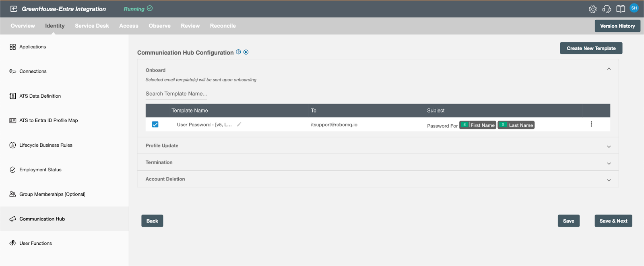Open settings gear icon in header
This screenshot has height=266, width=644.
(x=592, y=9)
